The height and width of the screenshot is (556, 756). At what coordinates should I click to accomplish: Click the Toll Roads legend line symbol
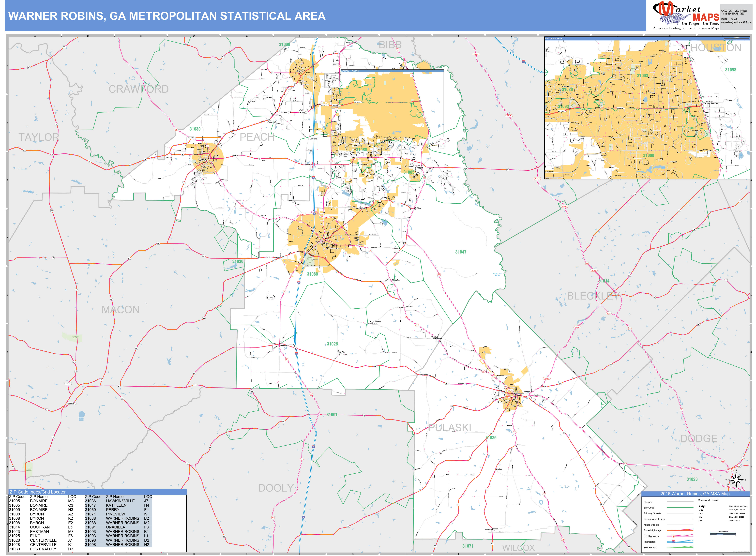680,547
